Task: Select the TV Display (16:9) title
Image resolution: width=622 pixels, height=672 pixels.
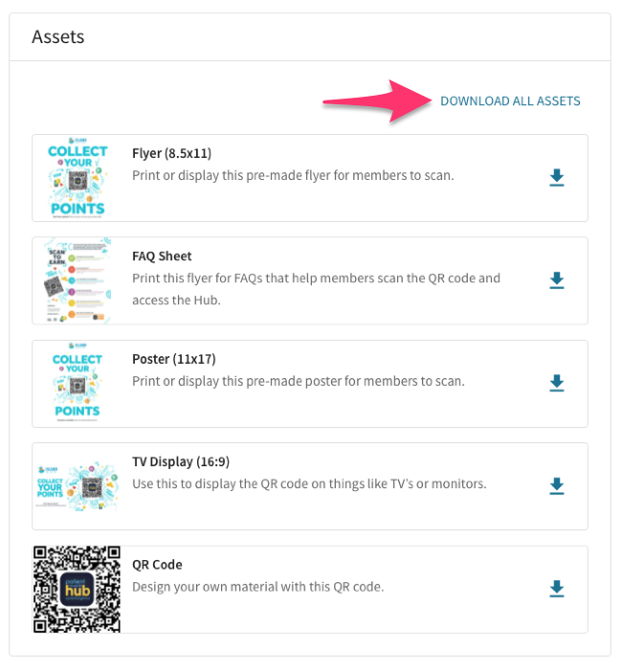Action: click(x=181, y=462)
